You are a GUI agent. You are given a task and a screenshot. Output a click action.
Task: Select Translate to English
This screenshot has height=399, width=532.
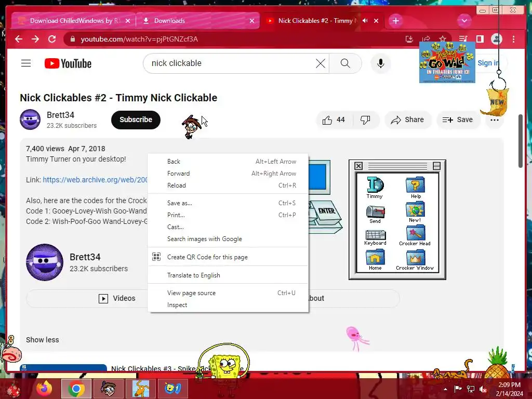228,275
